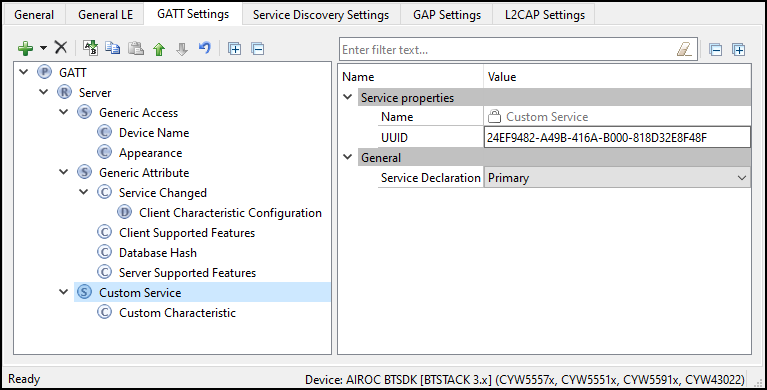Image resolution: width=767 pixels, height=390 pixels.
Task: Collapse the Service properties section
Action: 348,97
